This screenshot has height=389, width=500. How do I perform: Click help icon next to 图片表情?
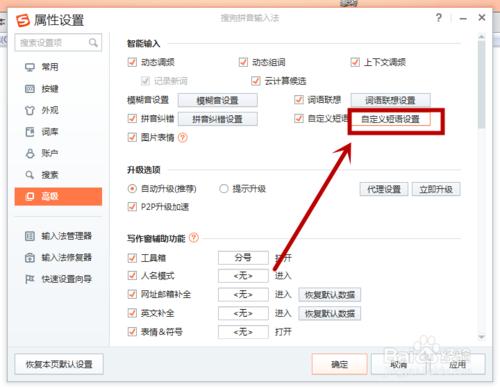coord(183,137)
